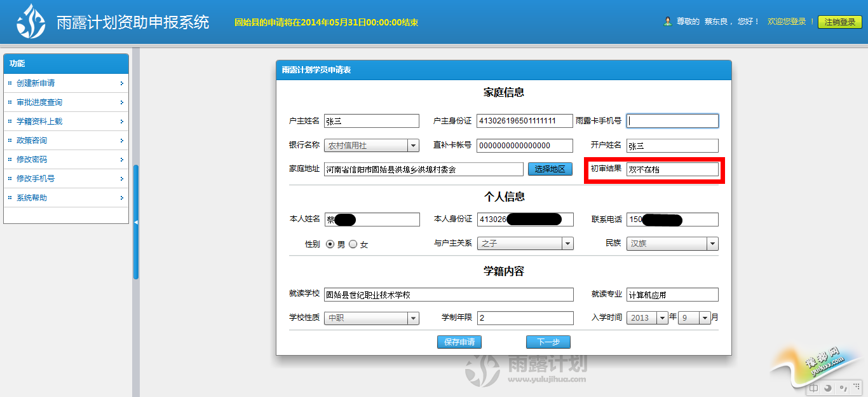Click the moon icon in IME bar
Screen dimensions: 868x397
click(828, 388)
